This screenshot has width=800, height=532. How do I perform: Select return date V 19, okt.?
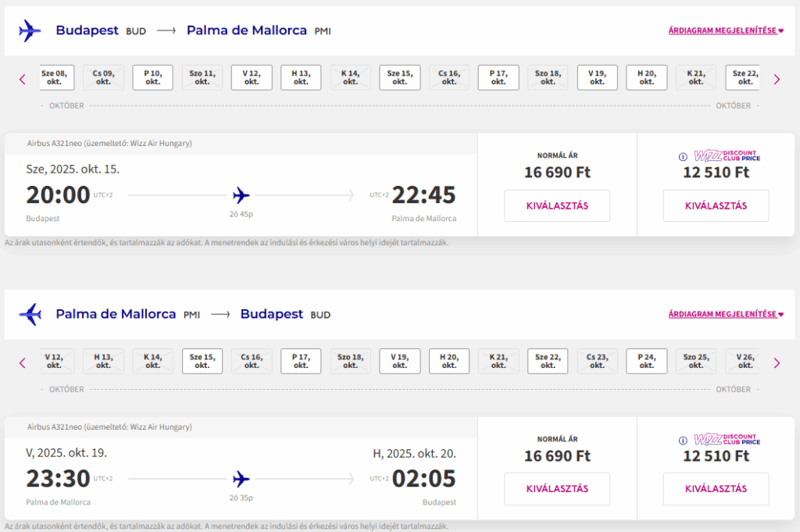(x=399, y=361)
